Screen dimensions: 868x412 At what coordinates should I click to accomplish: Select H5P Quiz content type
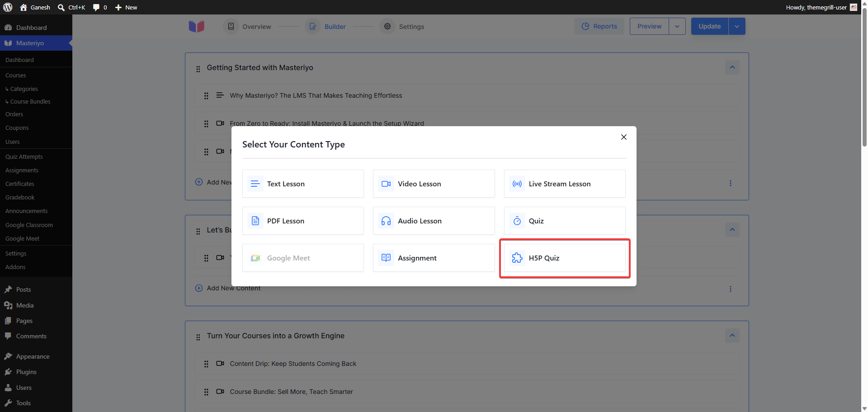click(x=565, y=258)
